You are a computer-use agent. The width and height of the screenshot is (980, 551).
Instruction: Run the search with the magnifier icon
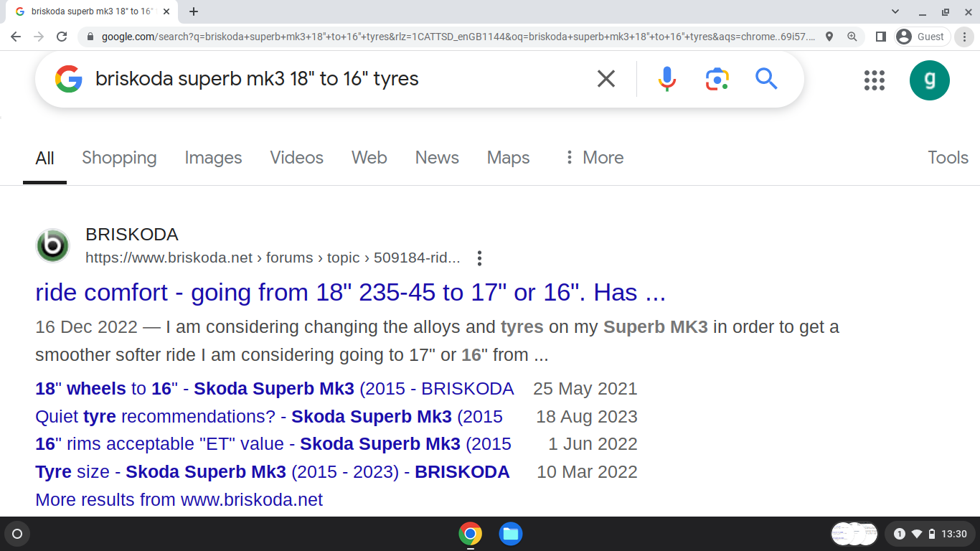766,79
